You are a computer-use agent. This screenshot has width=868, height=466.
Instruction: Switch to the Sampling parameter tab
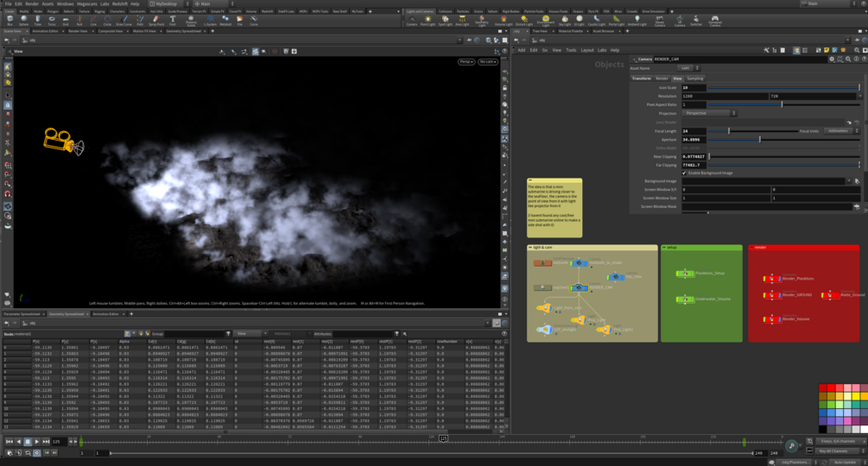[694, 79]
